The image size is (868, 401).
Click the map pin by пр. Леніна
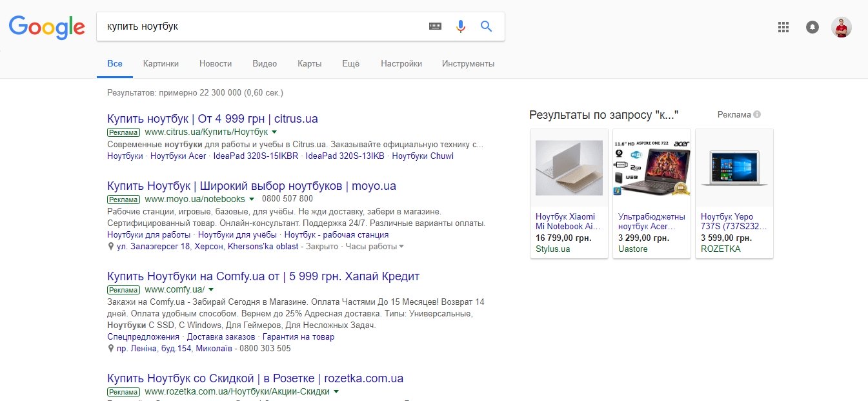pyautogui.click(x=111, y=349)
